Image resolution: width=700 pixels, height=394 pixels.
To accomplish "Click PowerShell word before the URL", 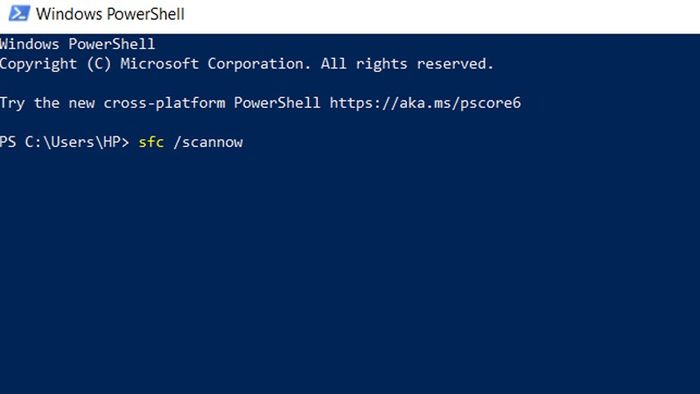I will point(277,103).
